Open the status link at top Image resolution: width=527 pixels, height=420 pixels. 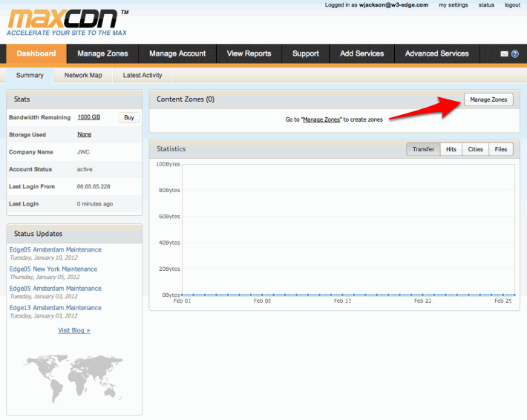point(486,5)
